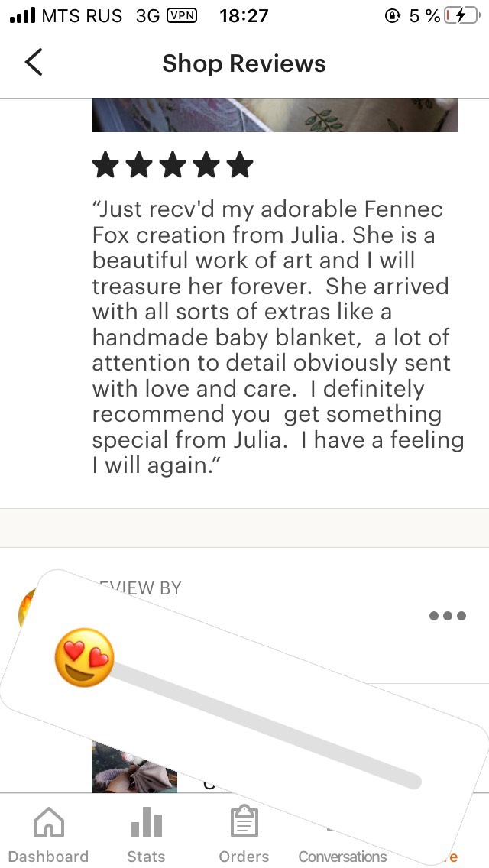Tap the cellular signal strength bars

tap(23, 16)
